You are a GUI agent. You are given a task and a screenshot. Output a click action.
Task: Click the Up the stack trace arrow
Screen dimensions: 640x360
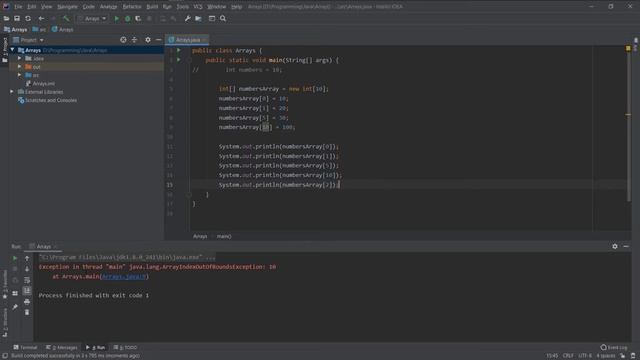tap(27, 258)
